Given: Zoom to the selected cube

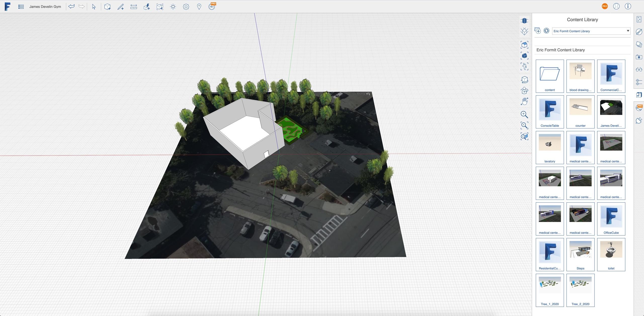Looking at the screenshot, I should [525, 136].
